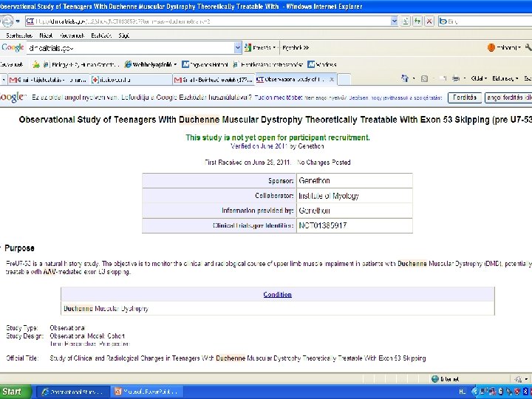Click the Internet zone globe icon in status bar

434,379
